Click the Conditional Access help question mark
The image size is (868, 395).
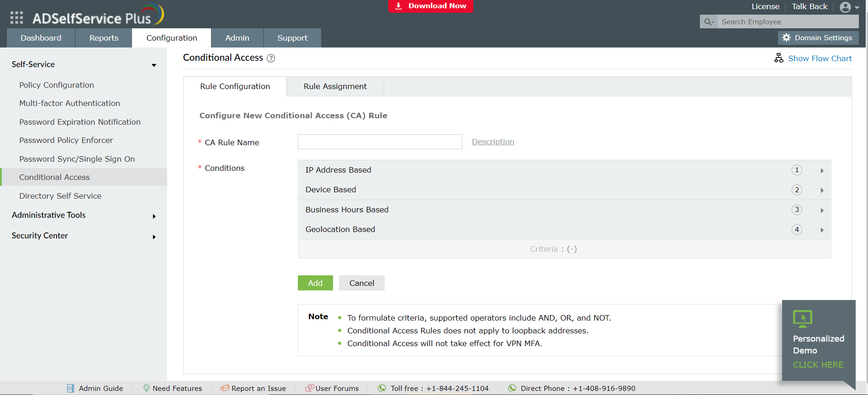point(271,58)
